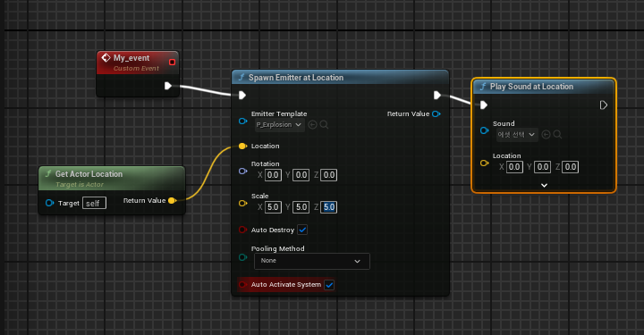Edit the Scale Y value field

[x=301, y=207]
